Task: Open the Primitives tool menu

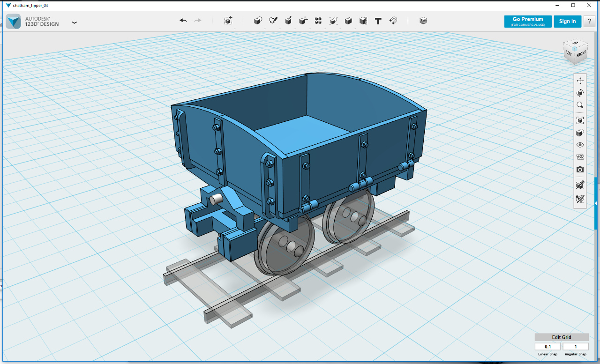Action: [x=258, y=21]
